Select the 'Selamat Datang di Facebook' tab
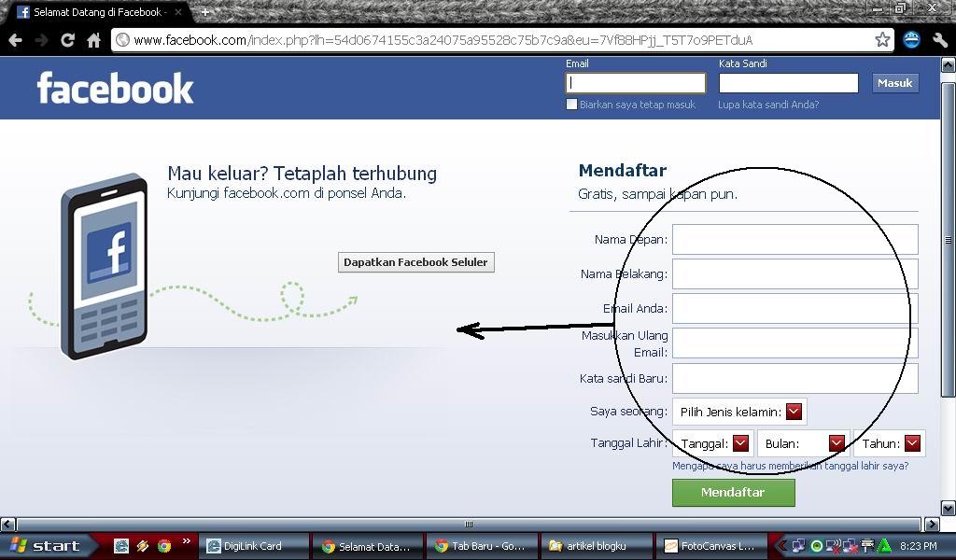Viewport: 956px width, 560px height. tap(93, 12)
